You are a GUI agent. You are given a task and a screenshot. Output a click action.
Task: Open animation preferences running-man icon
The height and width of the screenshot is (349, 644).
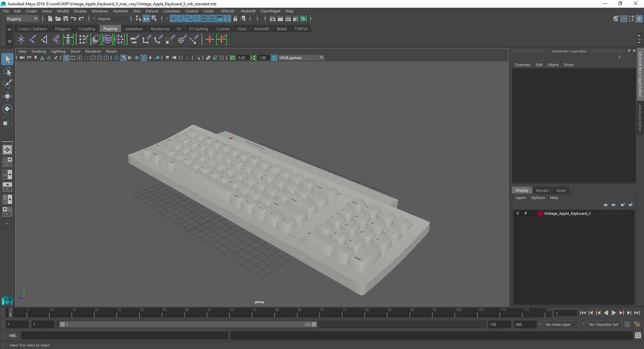(x=637, y=325)
